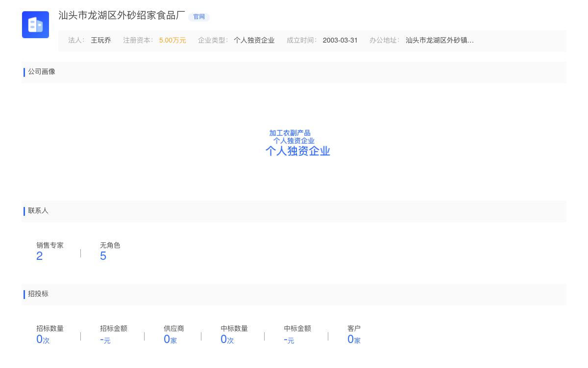The height and width of the screenshot is (368, 588).
Task: Click the 招标金额 amount value
Action: pos(105,340)
